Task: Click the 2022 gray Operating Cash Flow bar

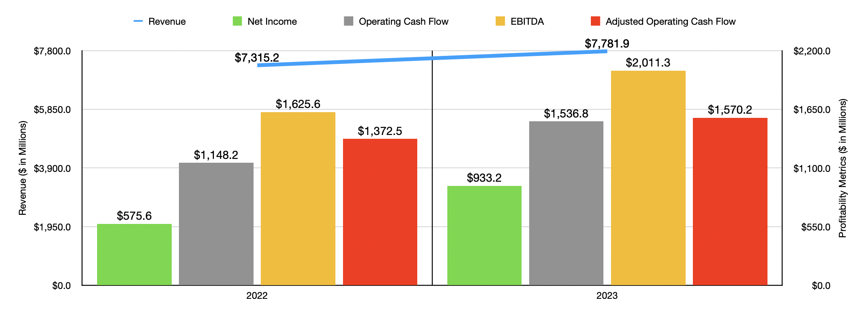Action: coord(216,224)
